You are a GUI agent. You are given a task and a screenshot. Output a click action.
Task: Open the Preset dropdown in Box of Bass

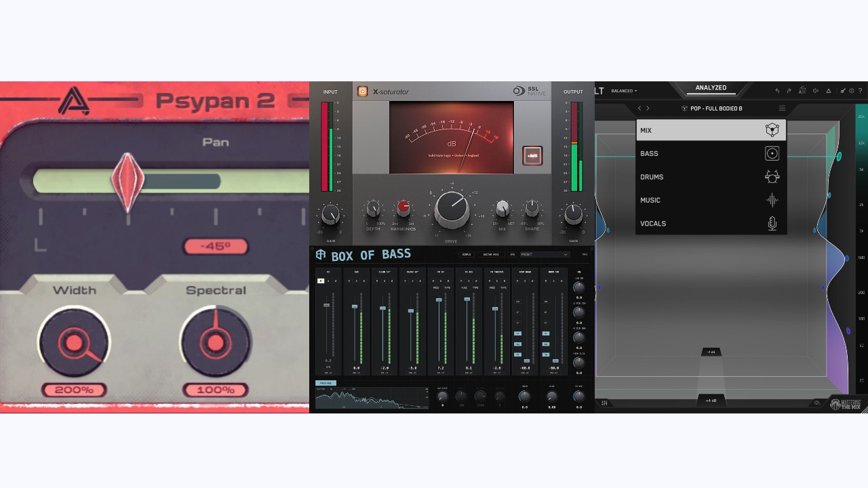click(x=545, y=254)
